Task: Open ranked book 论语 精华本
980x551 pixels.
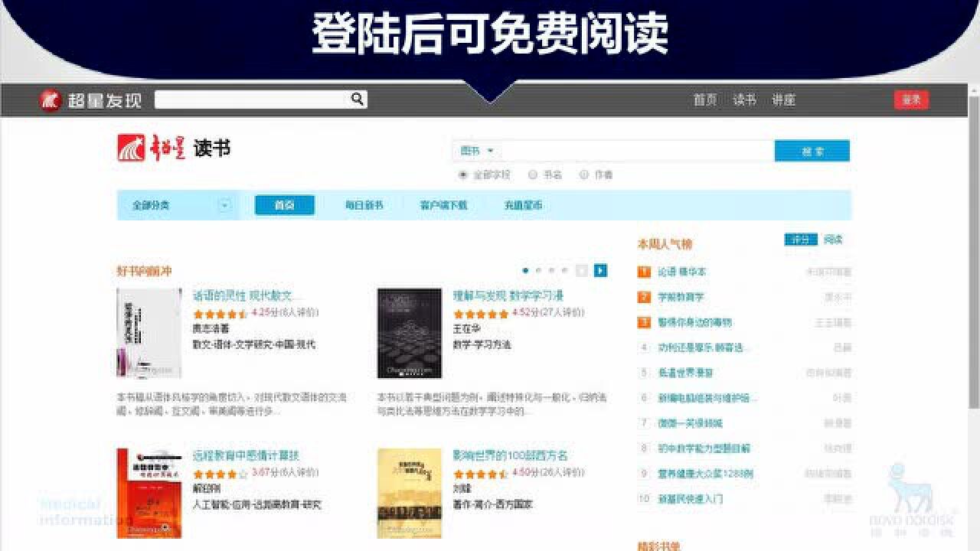Action: [682, 272]
